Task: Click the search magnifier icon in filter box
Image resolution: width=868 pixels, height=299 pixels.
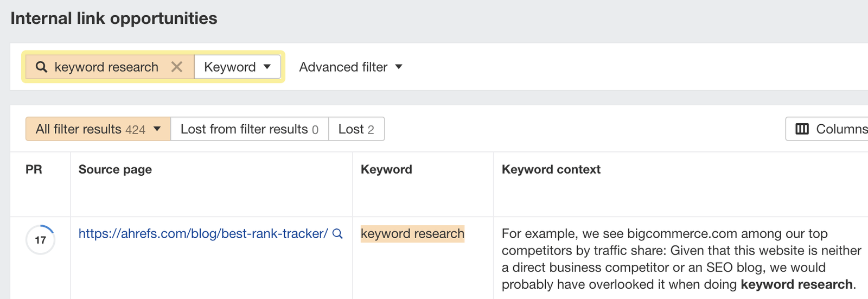Action: 41,67
